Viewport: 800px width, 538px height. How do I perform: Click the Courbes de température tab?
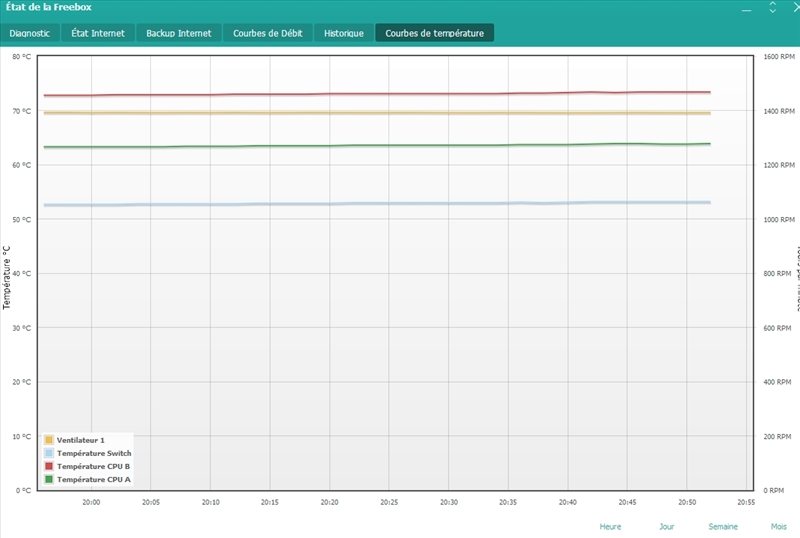434,33
